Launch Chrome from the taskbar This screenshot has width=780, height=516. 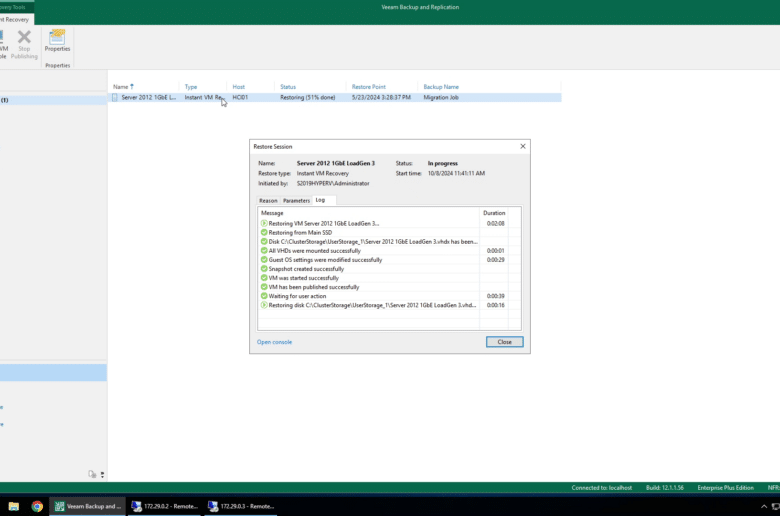tap(37, 506)
